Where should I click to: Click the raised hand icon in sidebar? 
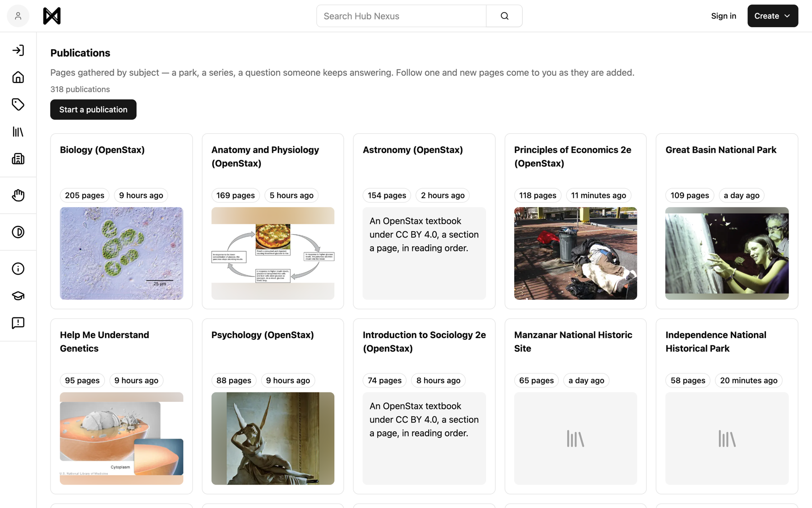(x=18, y=196)
